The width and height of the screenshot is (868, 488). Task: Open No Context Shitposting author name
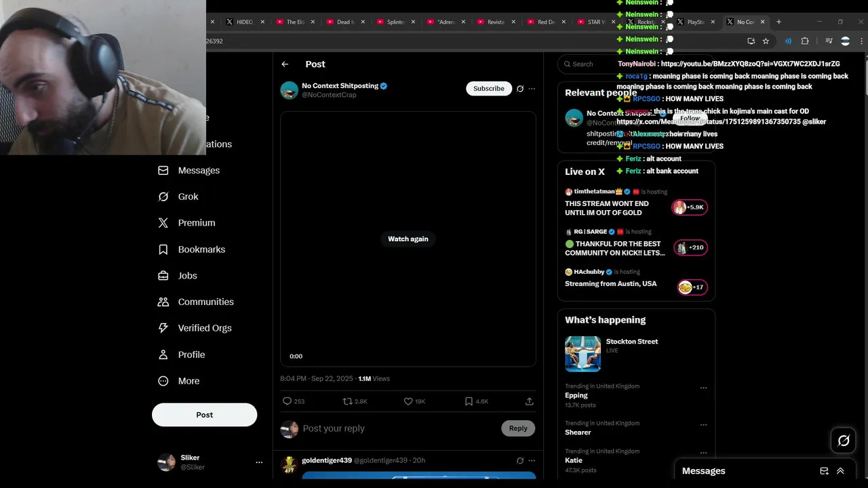(x=340, y=86)
